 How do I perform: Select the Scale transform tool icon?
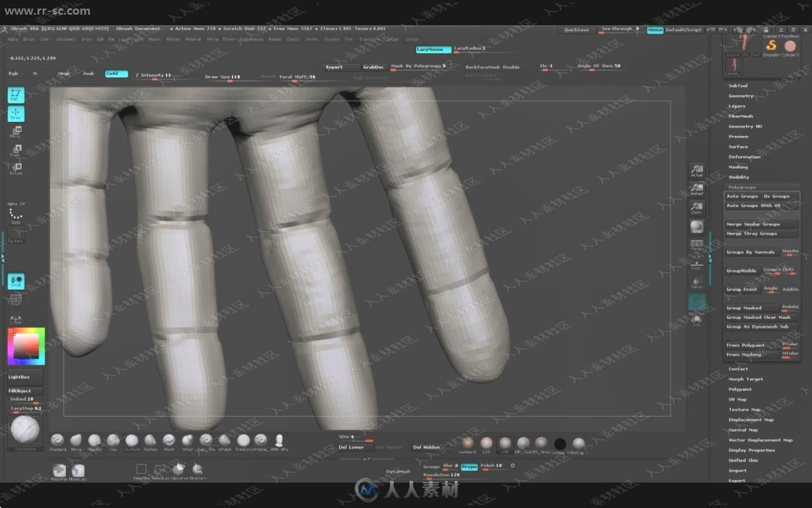click(x=16, y=150)
